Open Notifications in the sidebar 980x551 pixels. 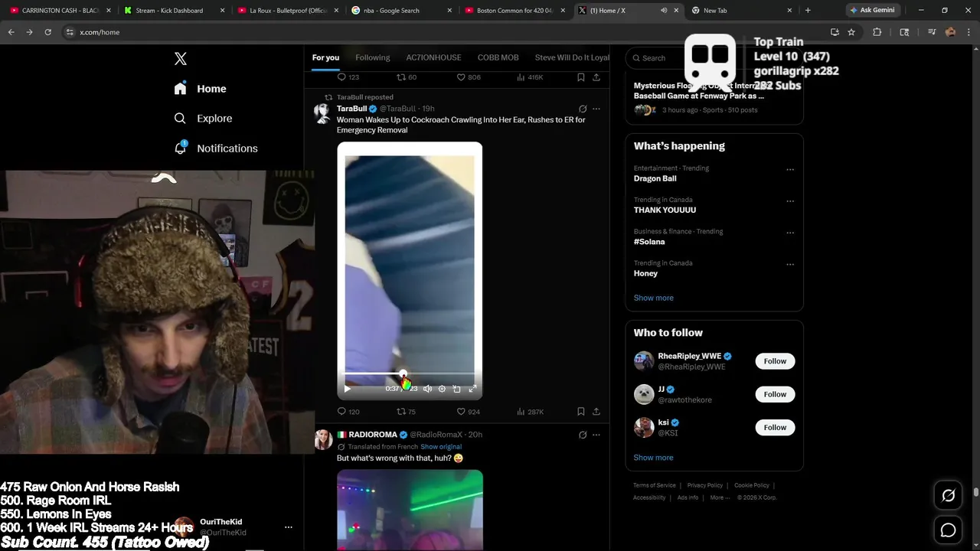click(216, 148)
